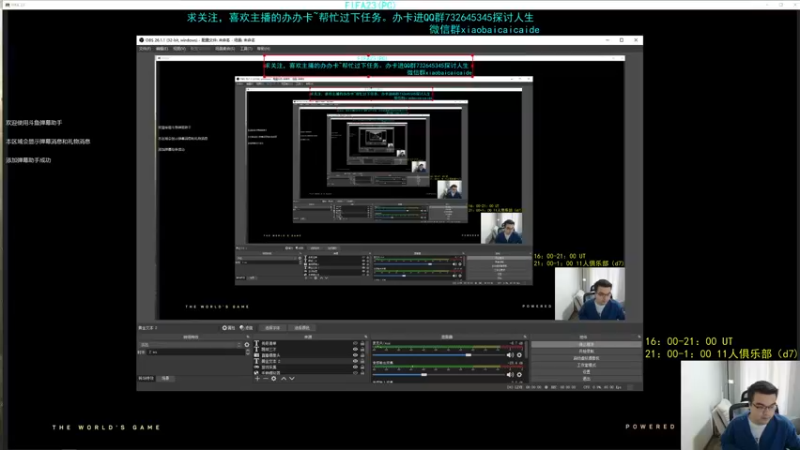Open 视图 menu in OBS

tap(179, 48)
